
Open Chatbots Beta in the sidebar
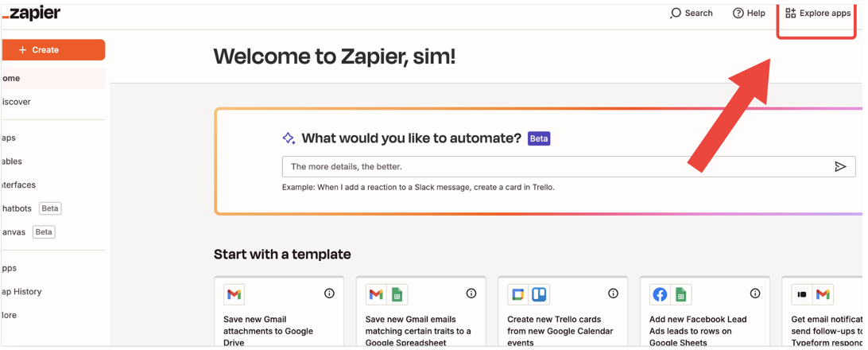(x=17, y=208)
